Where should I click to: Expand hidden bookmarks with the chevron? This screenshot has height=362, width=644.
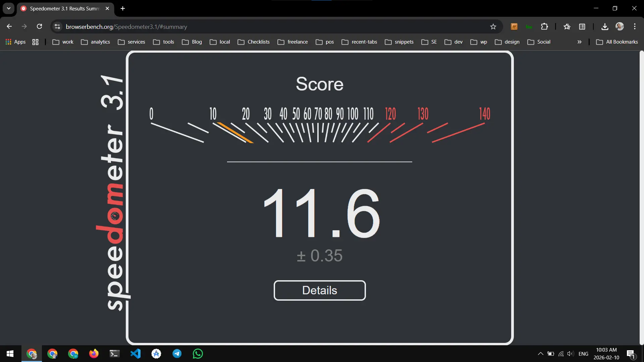[x=579, y=42]
